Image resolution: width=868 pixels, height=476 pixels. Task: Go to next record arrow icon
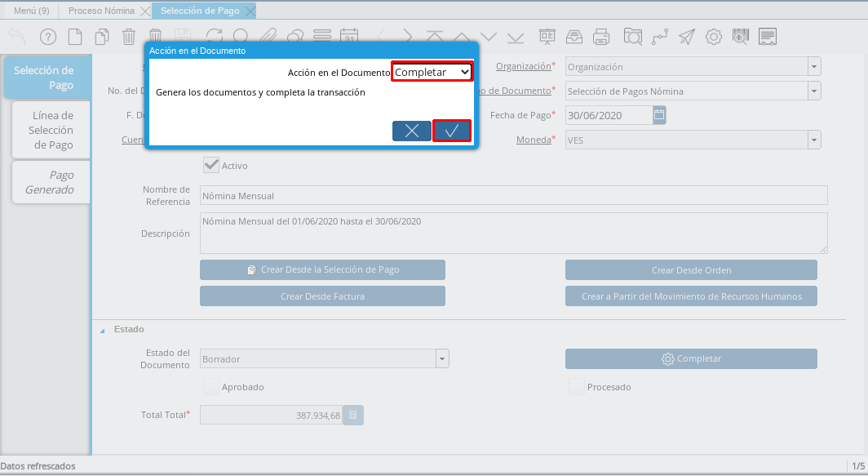click(x=407, y=37)
